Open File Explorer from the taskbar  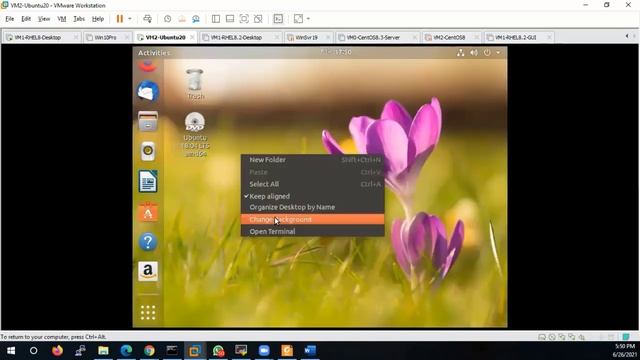pos(103,351)
